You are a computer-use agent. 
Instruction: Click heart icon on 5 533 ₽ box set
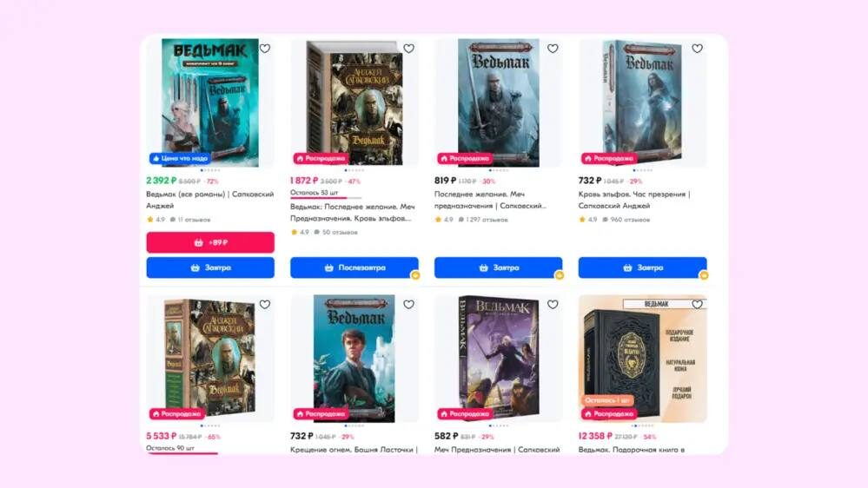tap(265, 304)
